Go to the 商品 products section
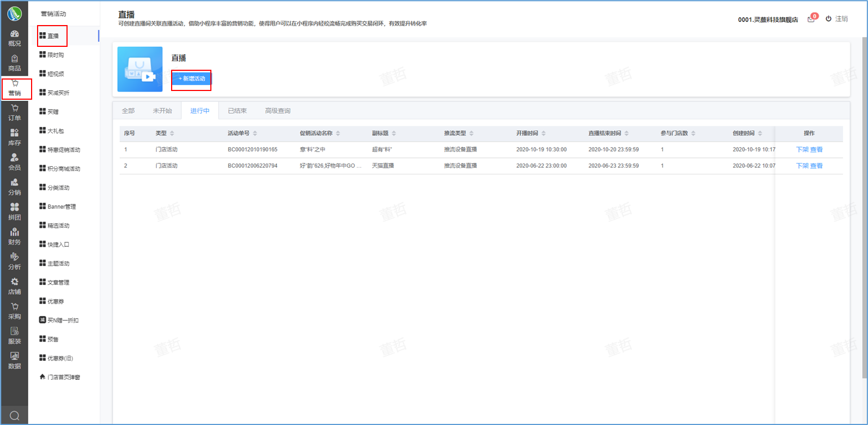Viewport: 868px width, 425px height. click(x=15, y=63)
